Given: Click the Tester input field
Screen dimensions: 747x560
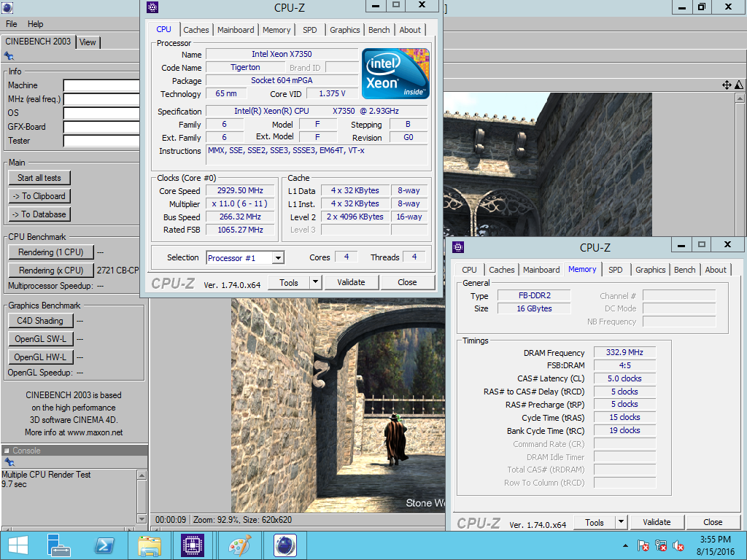Looking at the screenshot, I should pyautogui.click(x=101, y=141).
